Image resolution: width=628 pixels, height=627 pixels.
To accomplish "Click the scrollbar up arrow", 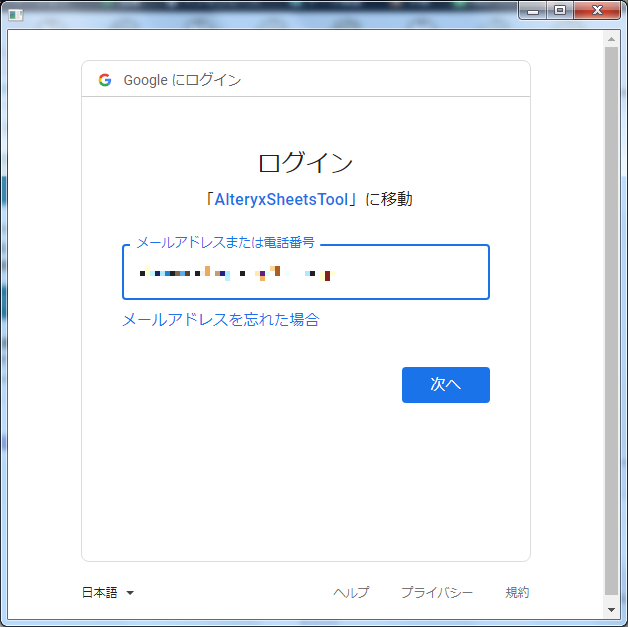I will (x=611, y=39).
